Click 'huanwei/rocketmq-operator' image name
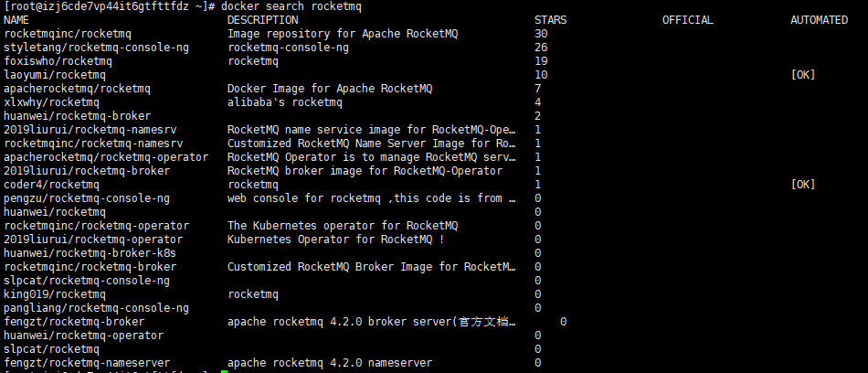868x373 pixels. coord(83,336)
